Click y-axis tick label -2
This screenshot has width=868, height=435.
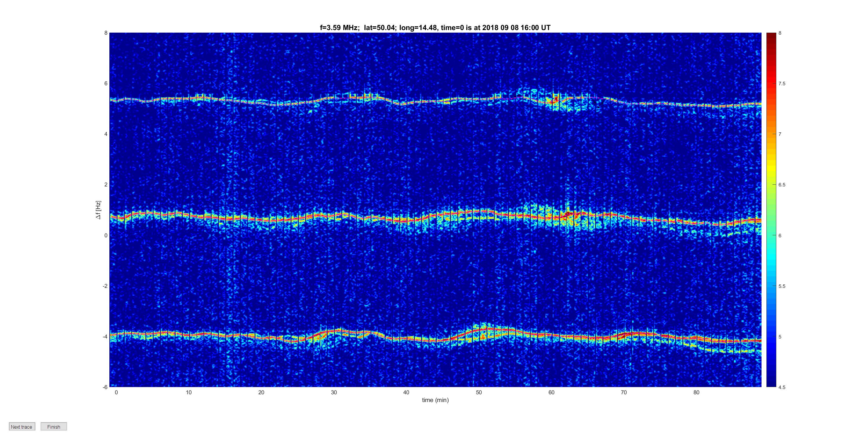click(105, 286)
